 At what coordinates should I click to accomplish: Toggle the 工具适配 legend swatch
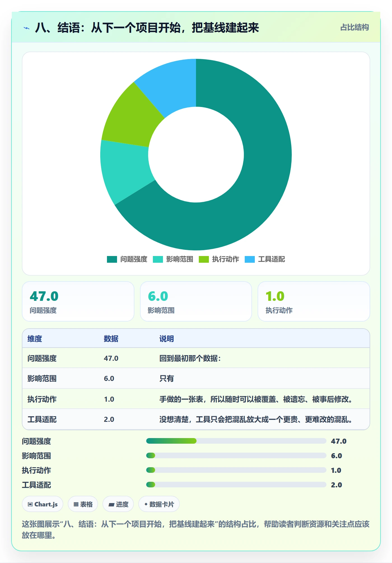250,259
